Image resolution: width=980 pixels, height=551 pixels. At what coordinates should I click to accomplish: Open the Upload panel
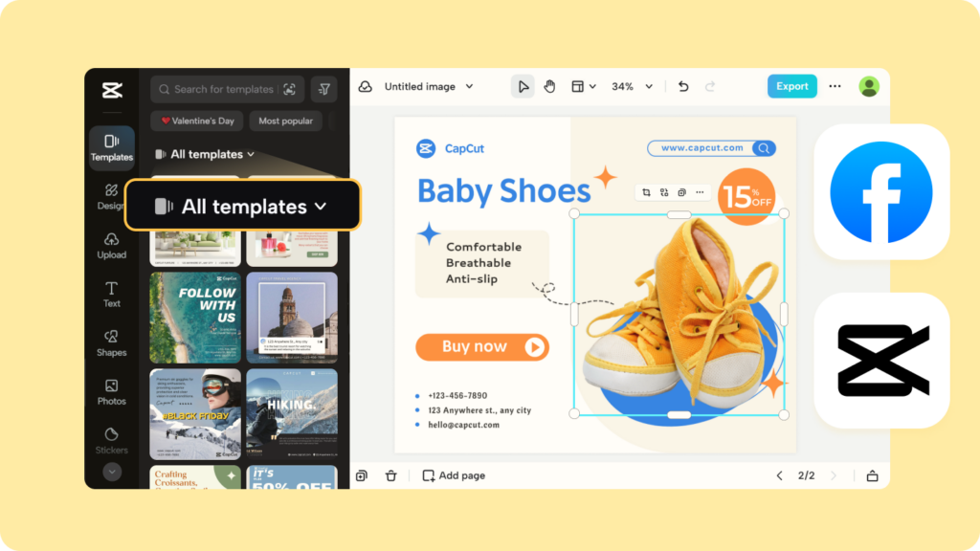[x=112, y=245]
